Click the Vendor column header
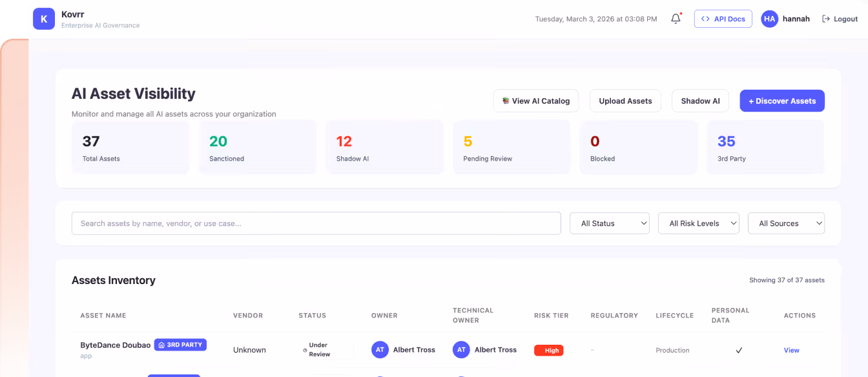The image size is (868, 377). (248, 316)
